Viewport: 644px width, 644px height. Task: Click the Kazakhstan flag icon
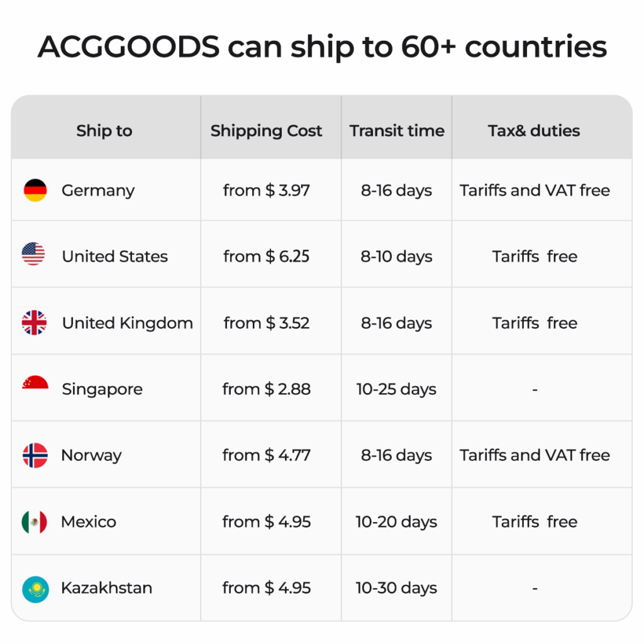35,589
